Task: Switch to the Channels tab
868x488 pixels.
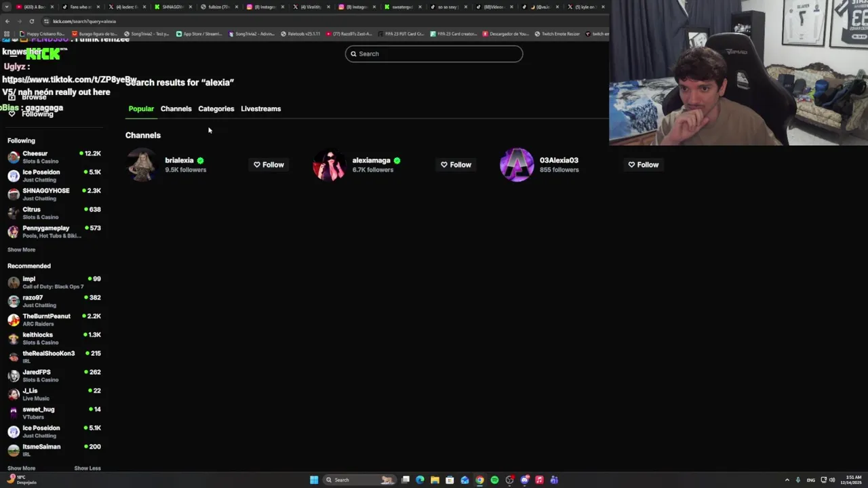Action: pyautogui.click(x=176, y=108)
